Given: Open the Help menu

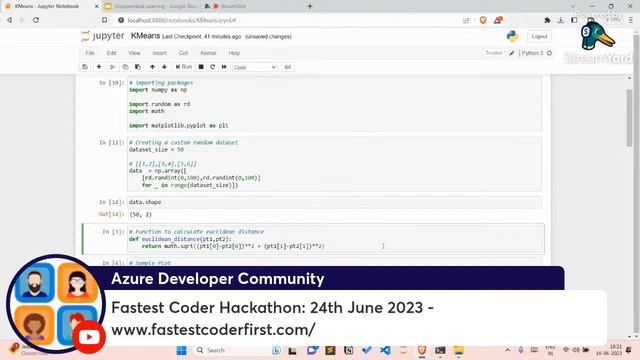Looking at the screenshot, I should click(234, 53).
